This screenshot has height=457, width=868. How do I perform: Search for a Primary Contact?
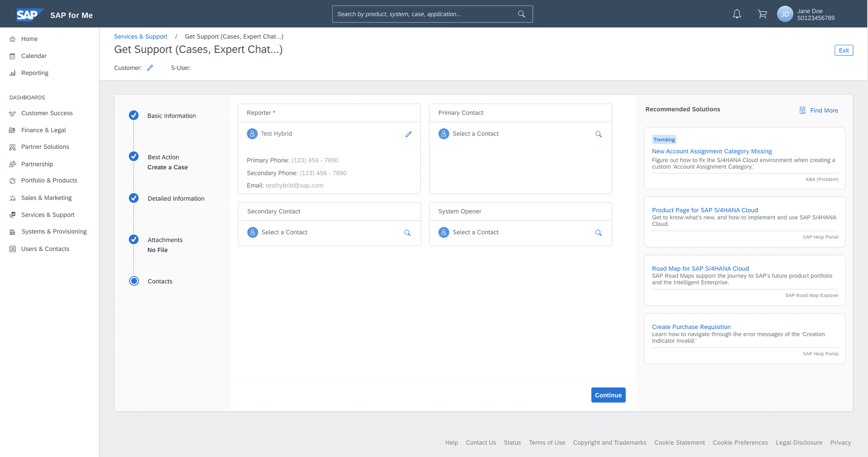coord(598,134)
